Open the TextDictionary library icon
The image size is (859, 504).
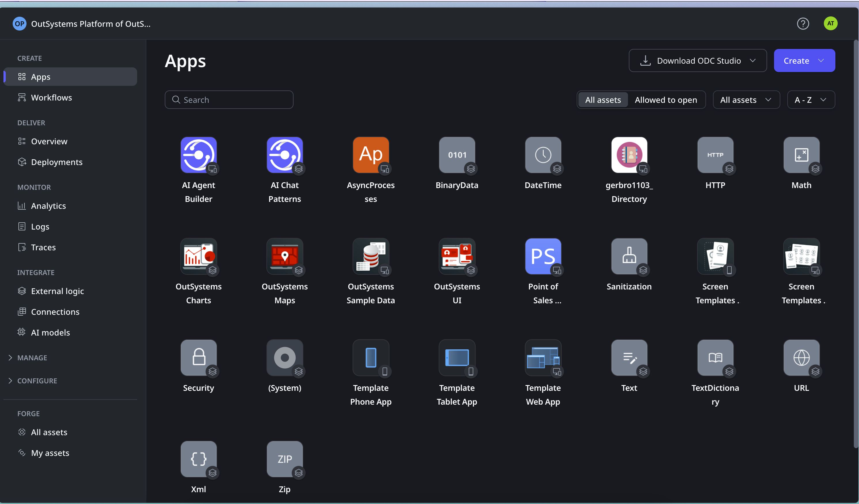coord(715,358)
